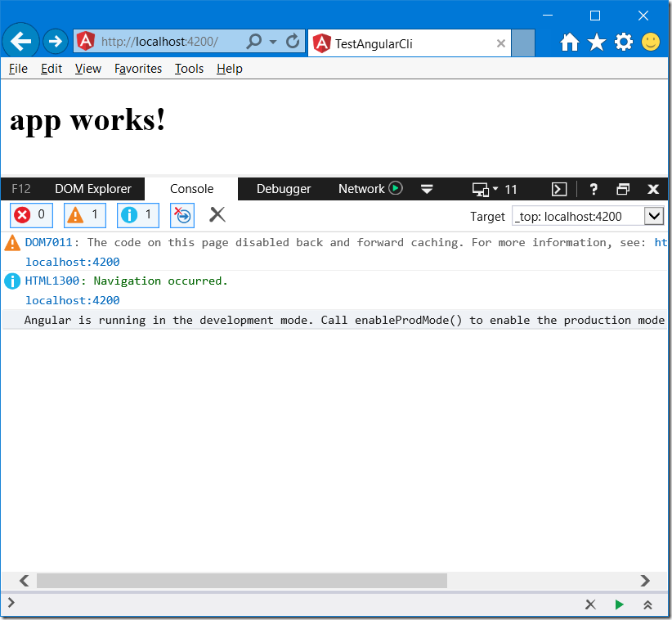Open the Tools menu
Image resolution: width=672 pixels, height=620 pixels.
189,69
